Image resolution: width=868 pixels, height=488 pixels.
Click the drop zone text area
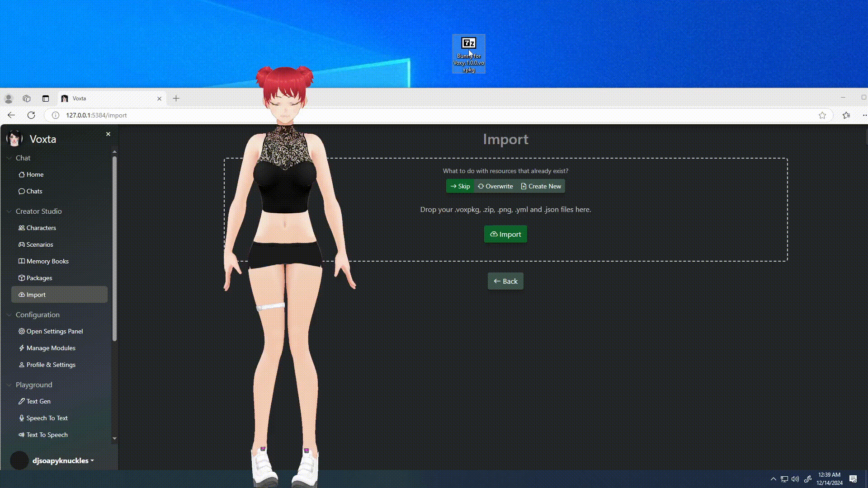click(505, 210)
